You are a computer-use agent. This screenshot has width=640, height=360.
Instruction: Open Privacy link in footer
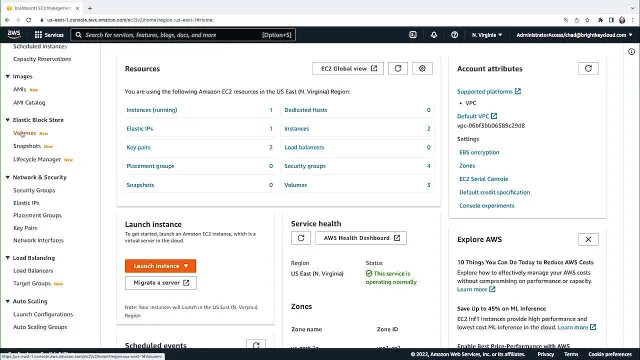546,354
